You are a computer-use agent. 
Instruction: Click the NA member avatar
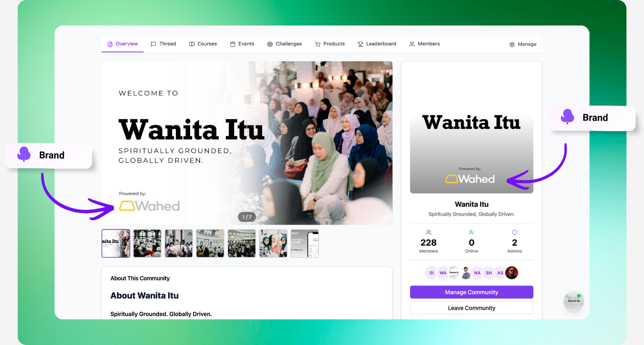coord(477,273)
